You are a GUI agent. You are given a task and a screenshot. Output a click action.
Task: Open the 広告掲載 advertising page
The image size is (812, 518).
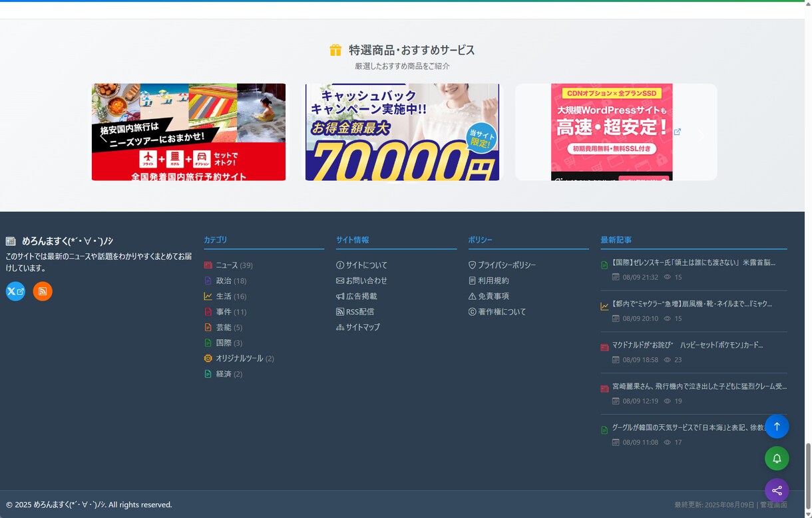coord(357,297)
